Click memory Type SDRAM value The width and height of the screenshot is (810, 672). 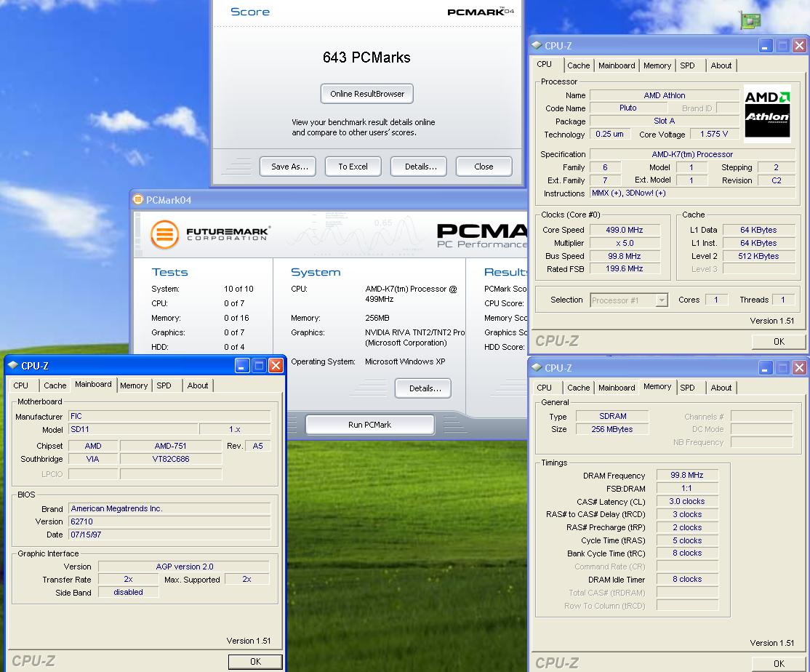613,416
